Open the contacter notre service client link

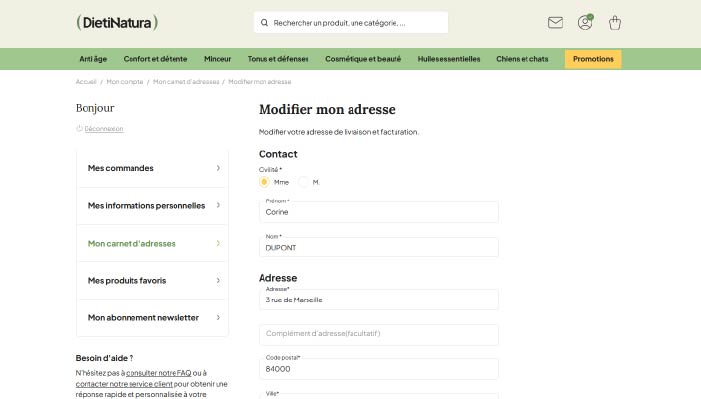(x=124, y=384)
